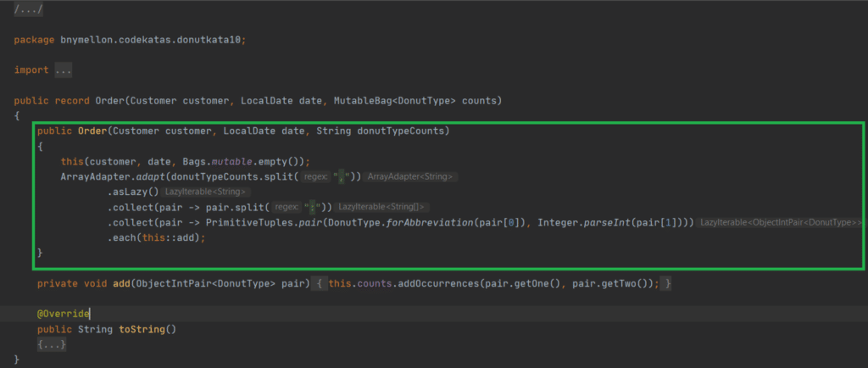Click the void keyword

tap(95, 284)
